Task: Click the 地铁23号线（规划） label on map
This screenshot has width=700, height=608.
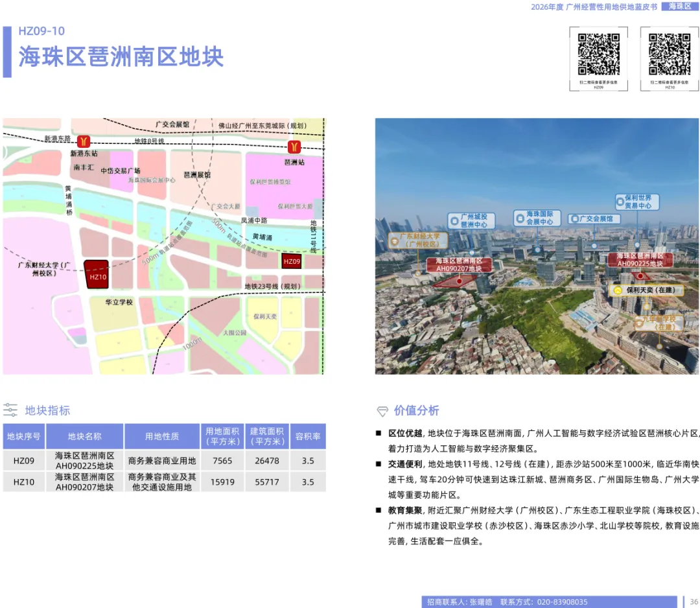Action: pyautogui.click(x=272, y=286)
